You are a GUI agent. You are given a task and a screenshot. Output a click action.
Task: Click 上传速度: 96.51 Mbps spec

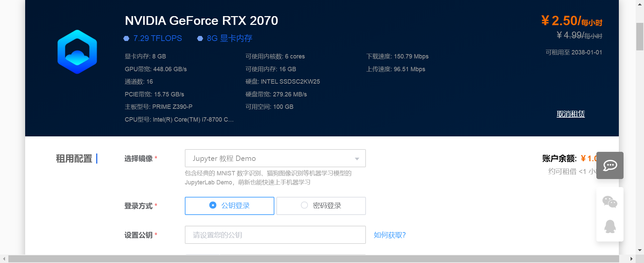(395, 69)
